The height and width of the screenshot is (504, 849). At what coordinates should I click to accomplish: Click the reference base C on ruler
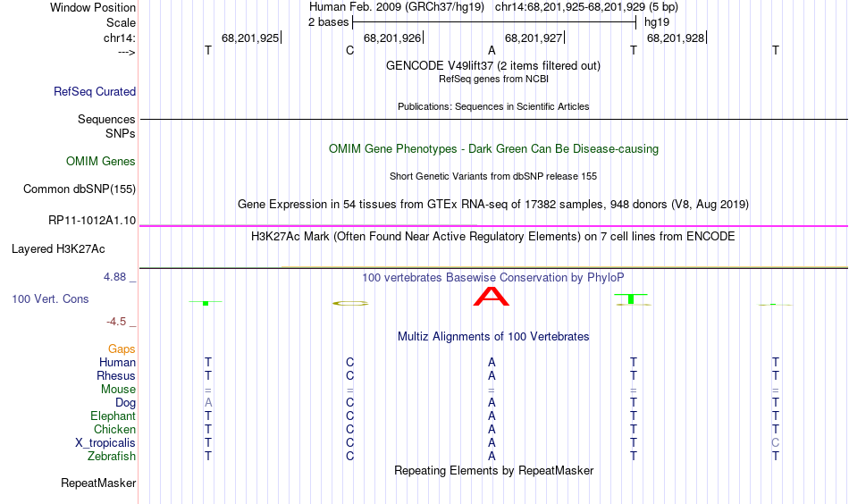pos(349,50)
